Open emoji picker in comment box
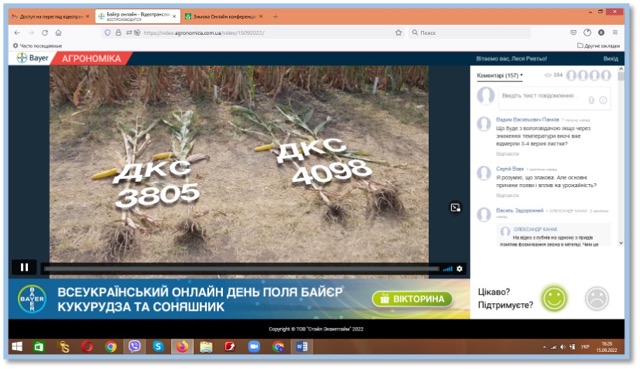Image resolution: width=640 pixels, height=369 pixels. click(603, 100)
